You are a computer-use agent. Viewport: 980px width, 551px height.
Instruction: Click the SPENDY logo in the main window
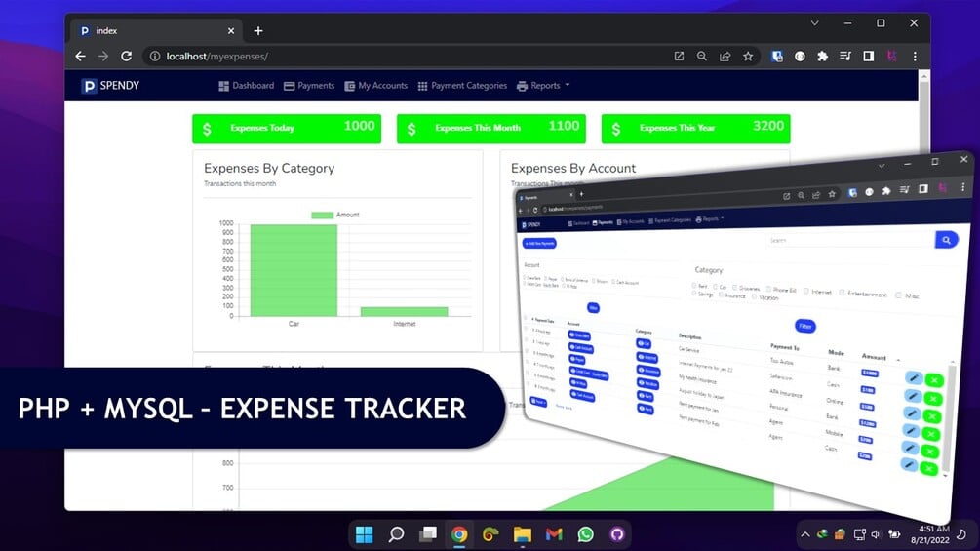[110, 86]
